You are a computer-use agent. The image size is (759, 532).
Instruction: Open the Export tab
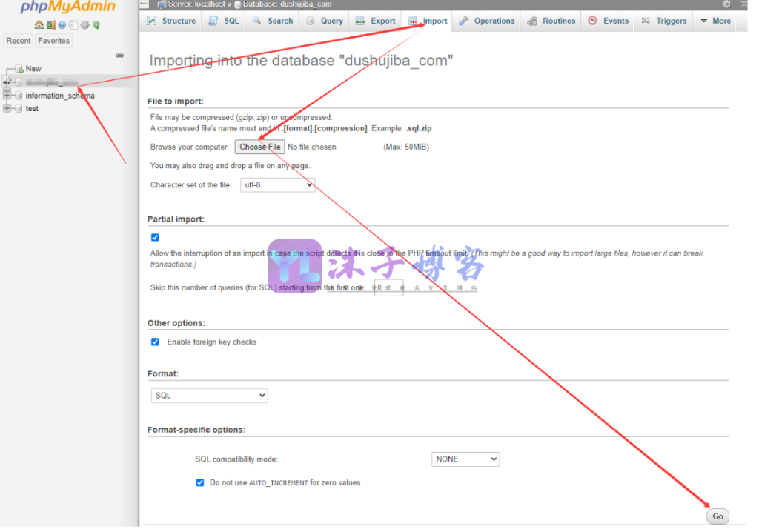[x=376, y=21]
